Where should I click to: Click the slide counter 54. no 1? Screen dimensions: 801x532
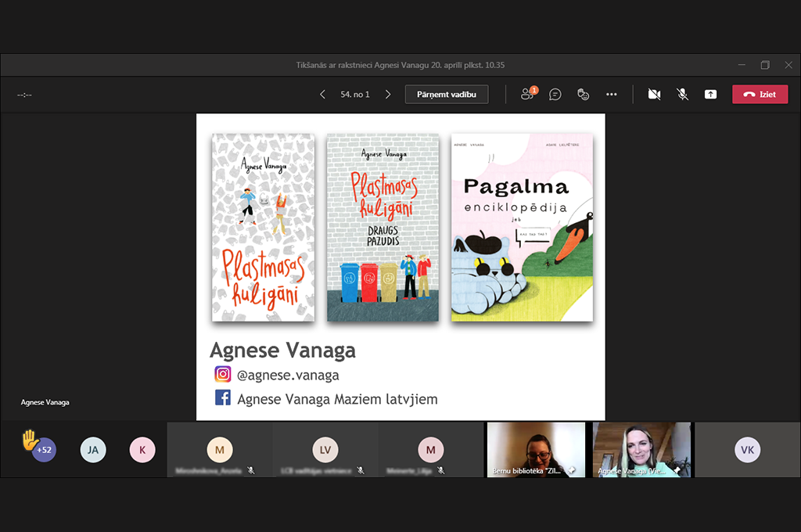(x=355, y=95)
